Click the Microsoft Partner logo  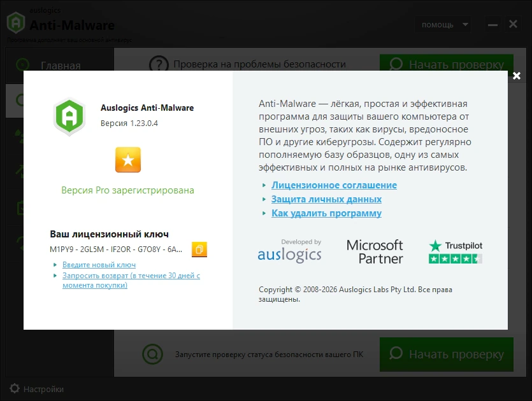coord(375,251)
